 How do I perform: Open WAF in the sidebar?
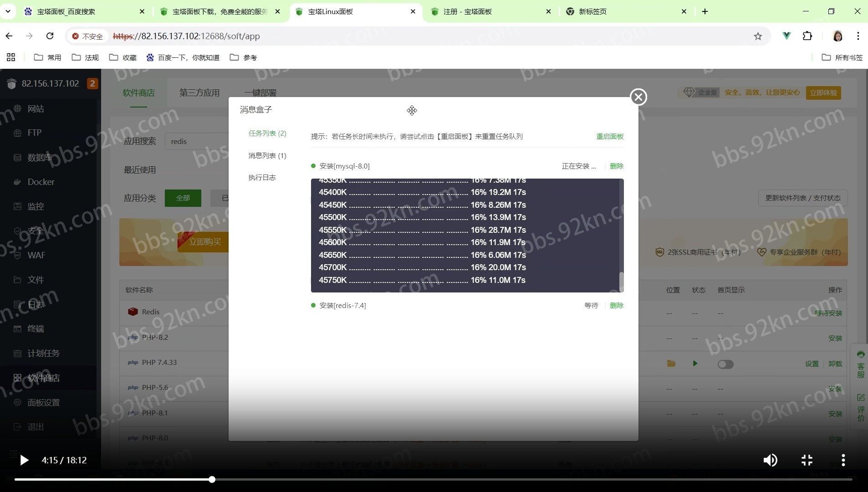[48, 255]
